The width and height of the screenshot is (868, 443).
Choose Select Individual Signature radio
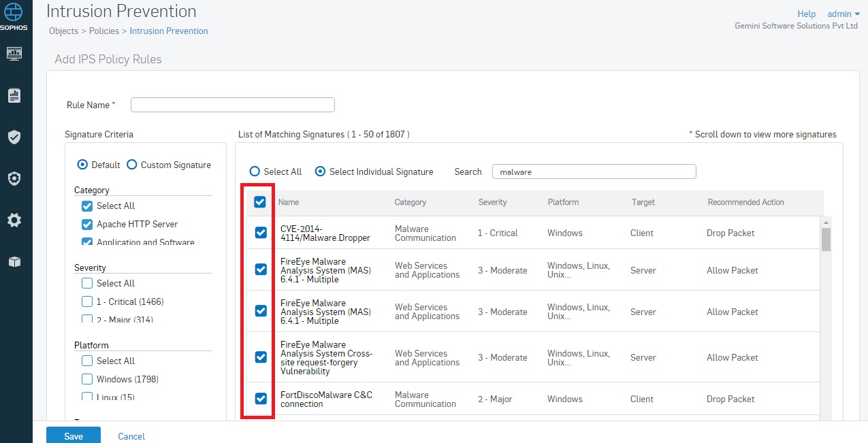click(x=320, y=171)
